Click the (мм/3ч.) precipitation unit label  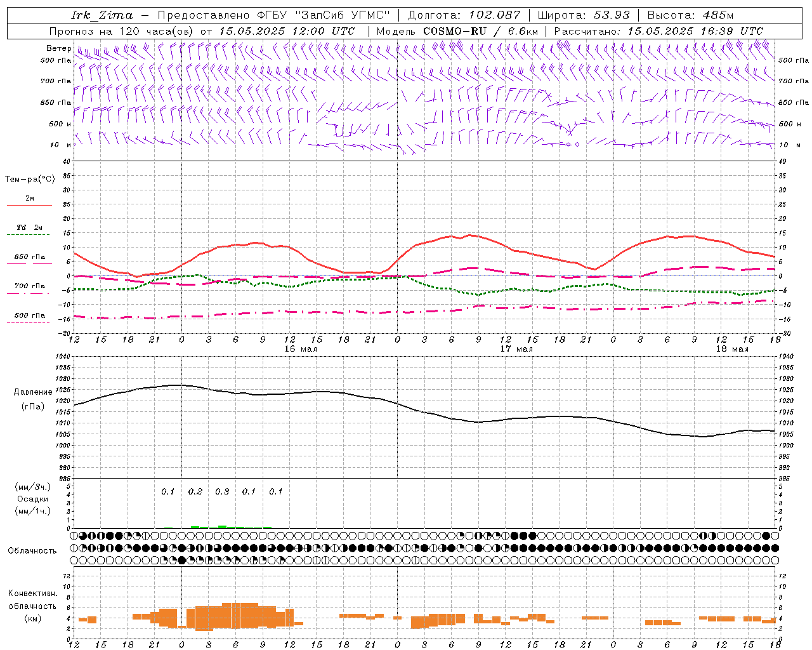pos(33,487)
